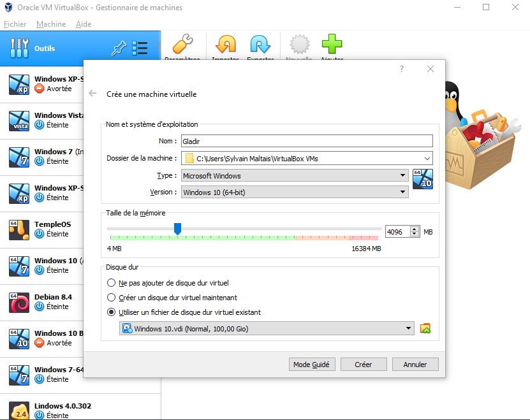The height and width of the screenshot is (420, 530).
Task: Select the Windows 10 Éteinte machine icon
Action: pyautogui.click(x=19, y=266)
